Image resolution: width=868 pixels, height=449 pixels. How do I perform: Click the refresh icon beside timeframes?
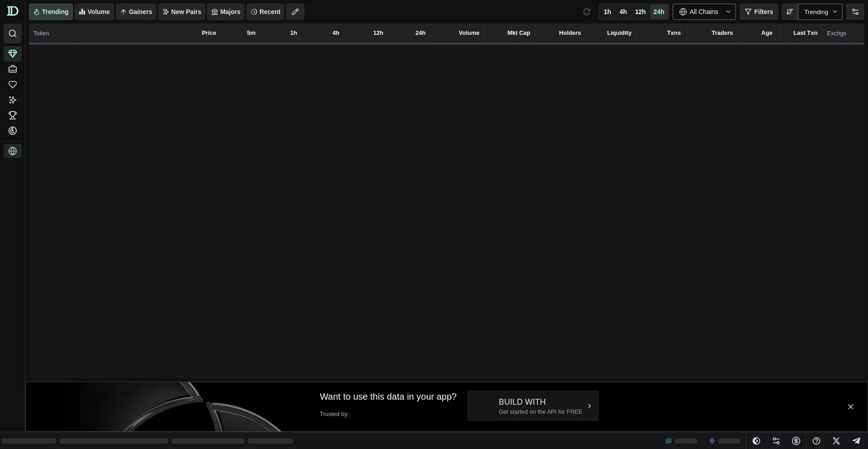click(587, 12)
